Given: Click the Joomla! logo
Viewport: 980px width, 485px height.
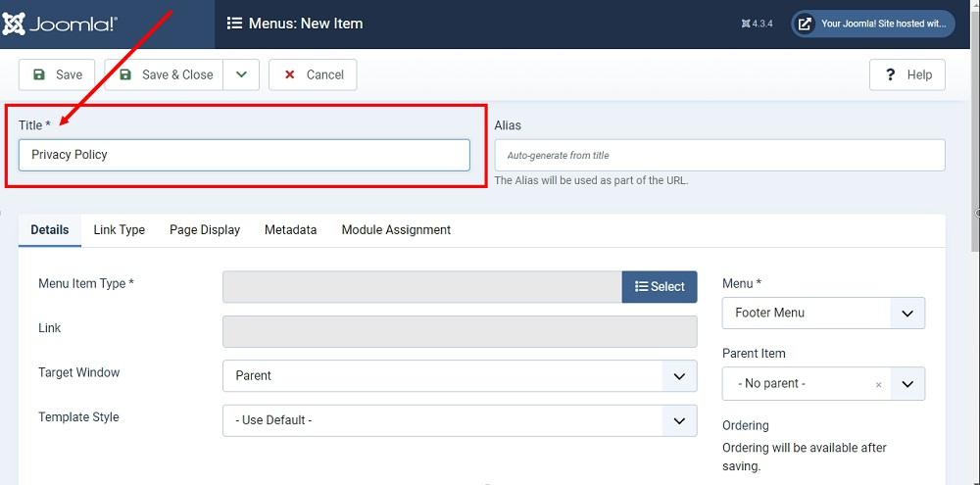Looking at the screenshot, I should [x=60, y=24].
